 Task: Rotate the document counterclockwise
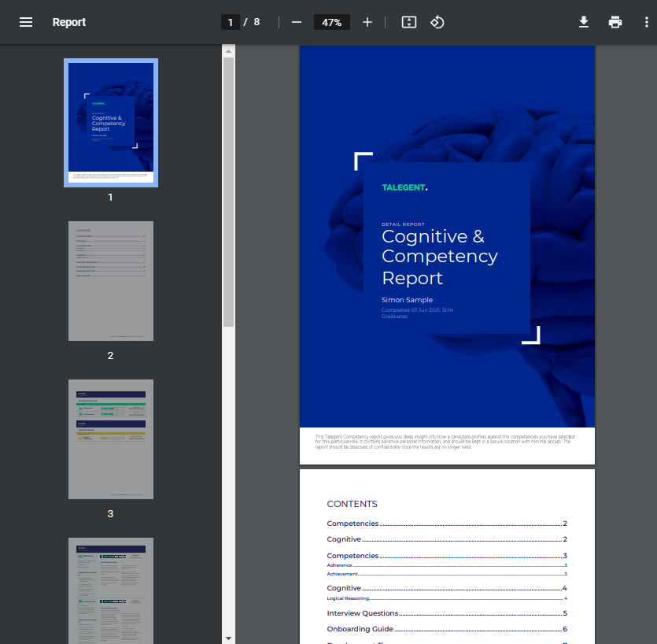[x=437, y=22]
